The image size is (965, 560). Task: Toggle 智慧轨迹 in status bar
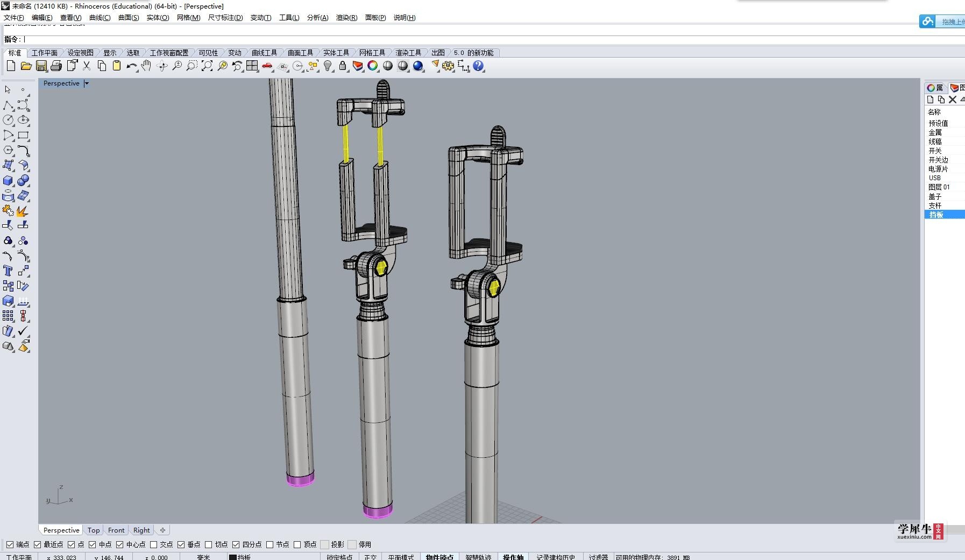[x=478, y=557]
